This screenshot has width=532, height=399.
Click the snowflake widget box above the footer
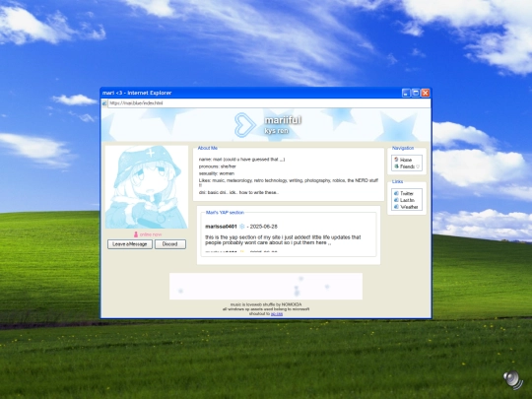tap(266, 287)
